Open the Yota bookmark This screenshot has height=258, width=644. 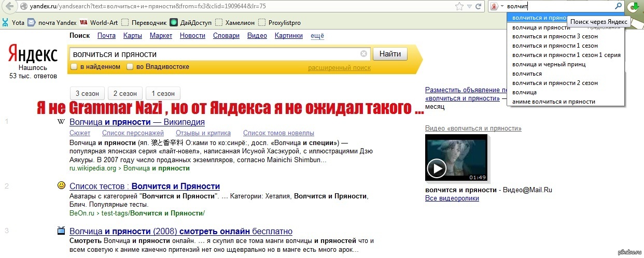click(13, 22)
